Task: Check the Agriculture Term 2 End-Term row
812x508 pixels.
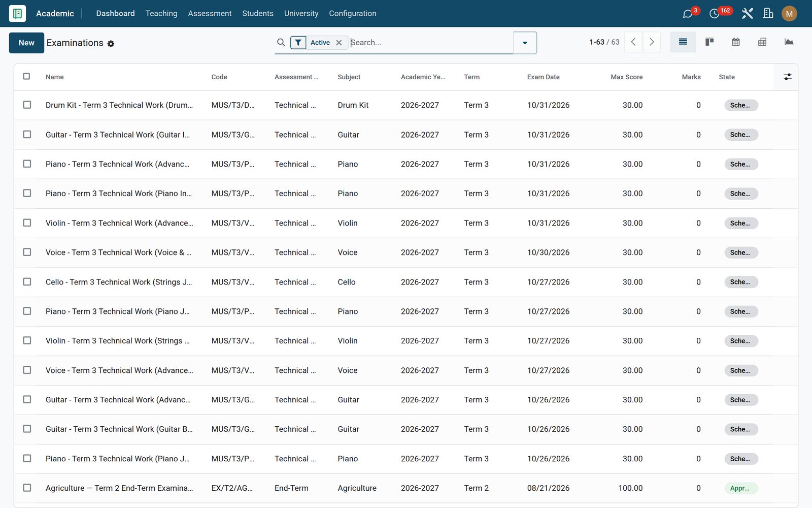Action: coord(27,488)
